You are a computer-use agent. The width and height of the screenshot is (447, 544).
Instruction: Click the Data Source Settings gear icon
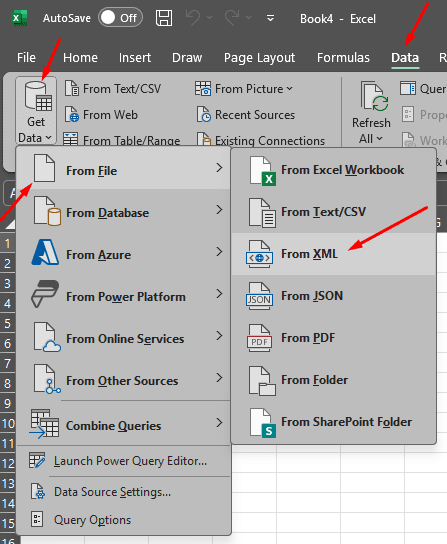tap(37, 491)
